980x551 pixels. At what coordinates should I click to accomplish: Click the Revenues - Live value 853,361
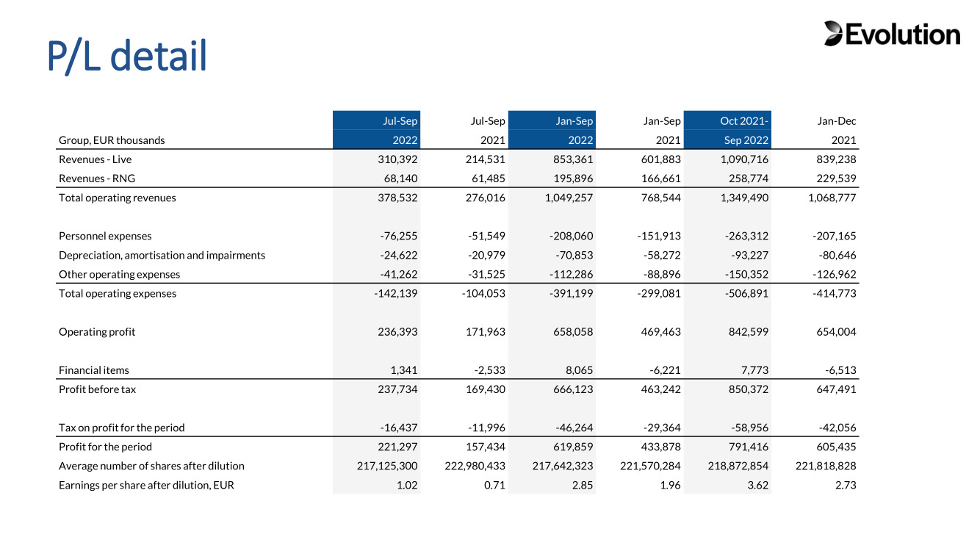[574, 159]
